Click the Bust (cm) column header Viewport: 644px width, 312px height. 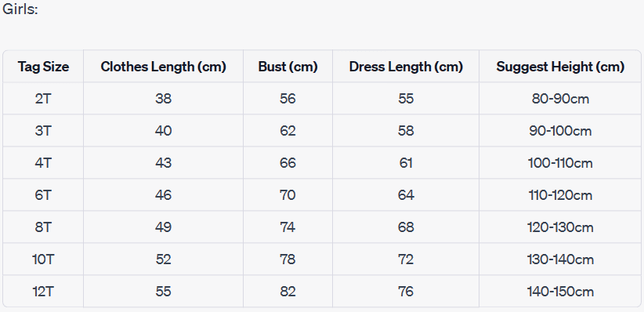pyautogui.click(x=288, y=67)
